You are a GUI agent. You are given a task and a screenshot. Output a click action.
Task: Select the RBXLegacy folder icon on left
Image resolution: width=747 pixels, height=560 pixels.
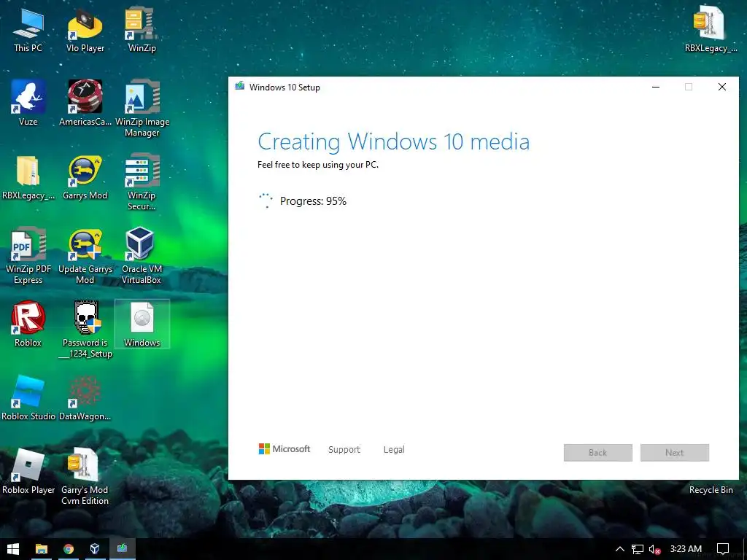tap(28, 177)
